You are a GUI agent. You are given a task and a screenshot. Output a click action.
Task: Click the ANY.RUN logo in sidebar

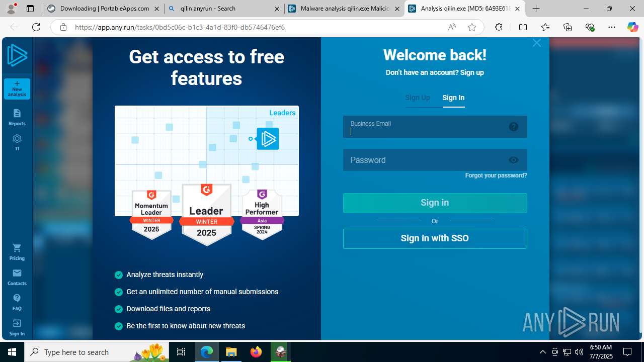coord(17,55)
